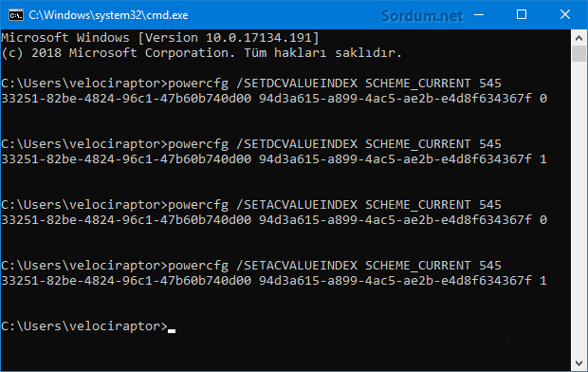This screenshot has width=588, height=372.
Task: Click the scrollbar up arrow
Action: point(579,38)
